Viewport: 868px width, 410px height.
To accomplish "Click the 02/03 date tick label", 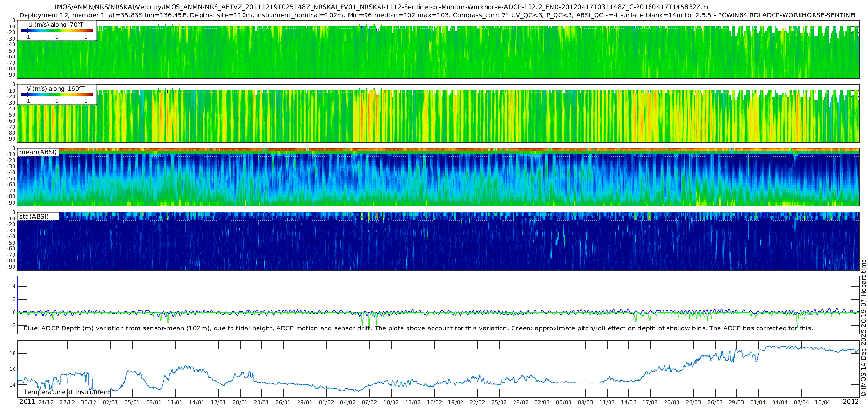I will [x=542, y=402].
